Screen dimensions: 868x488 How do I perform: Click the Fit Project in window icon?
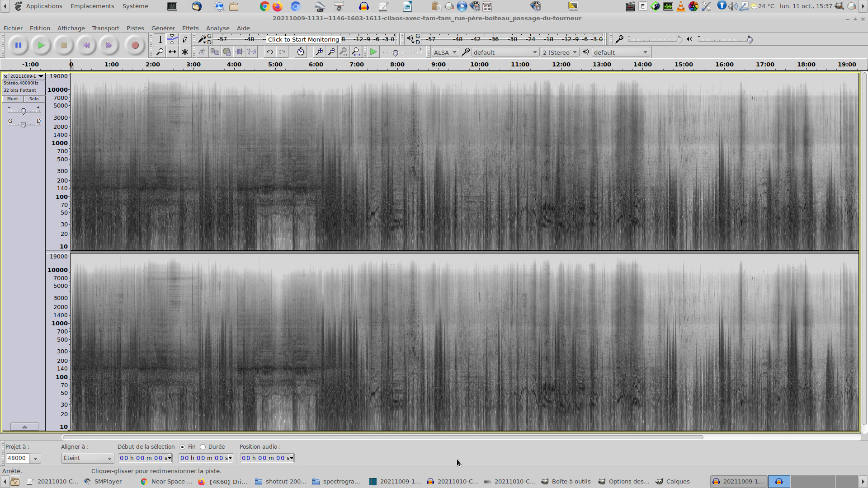click(x=356, y=52)
